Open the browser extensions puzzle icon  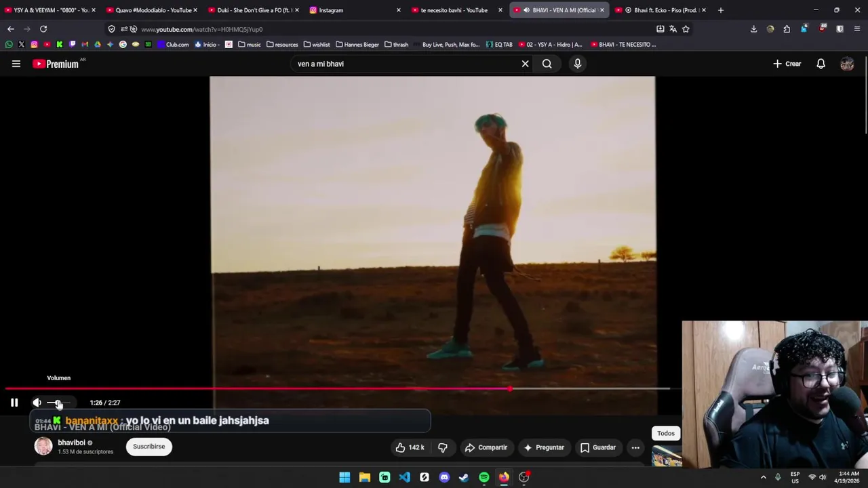click(787, 29)
